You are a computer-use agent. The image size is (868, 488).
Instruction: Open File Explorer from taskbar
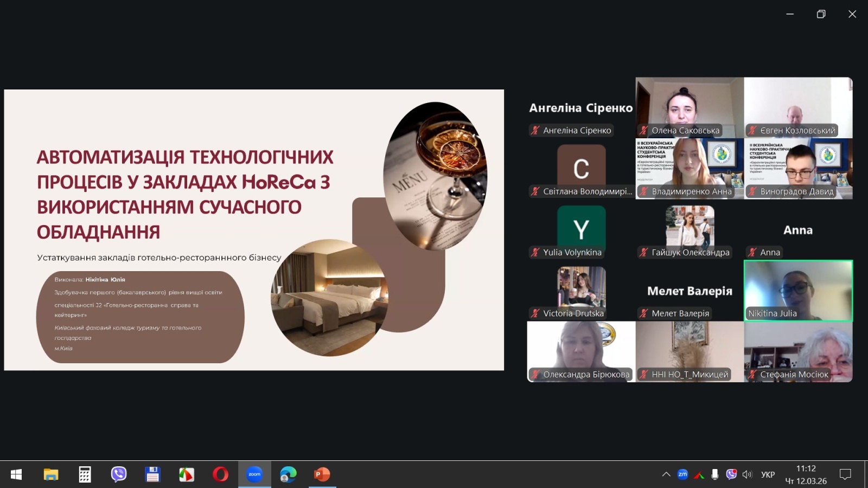(51, 474)
